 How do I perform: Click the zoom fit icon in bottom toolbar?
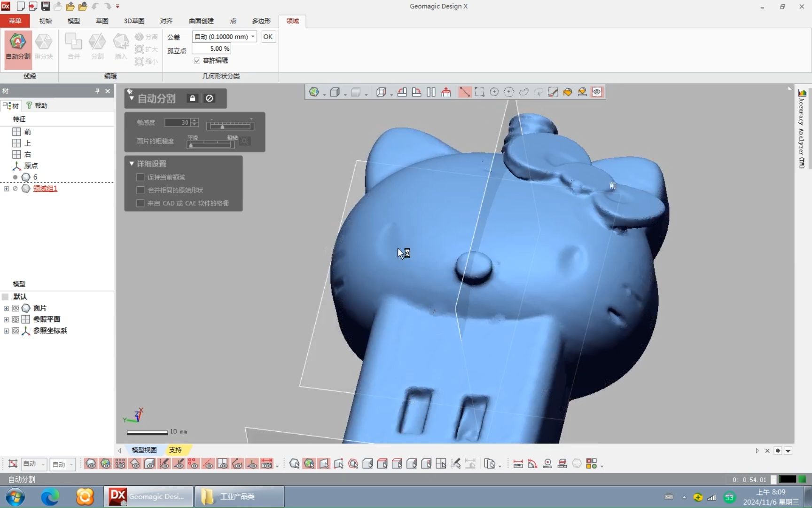click(13, 464)
